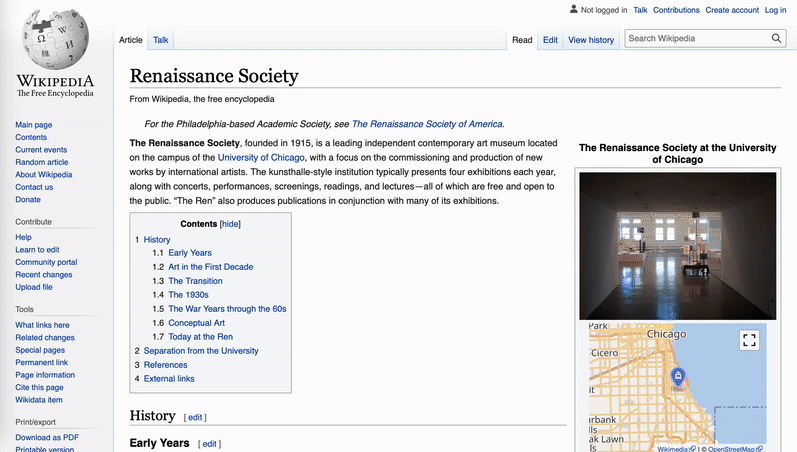Click the search magnifier icon
Screen dimensions: 797x452
click(x=776, y=38)
